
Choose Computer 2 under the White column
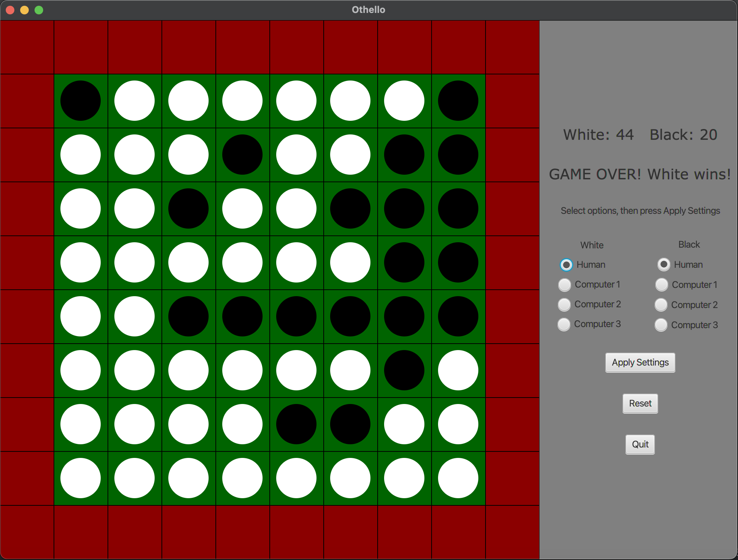tap(564, 304)
